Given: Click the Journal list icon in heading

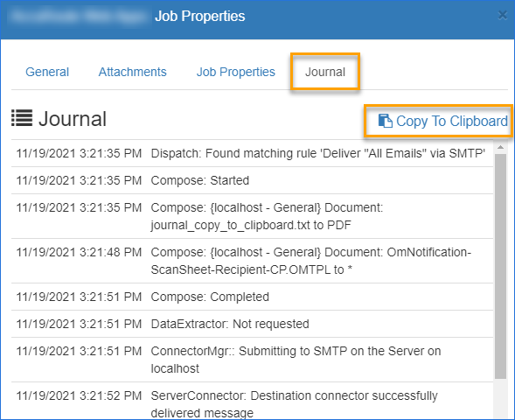Looking at the screenshot, I should pyautogui.click(x=22, y=118).
